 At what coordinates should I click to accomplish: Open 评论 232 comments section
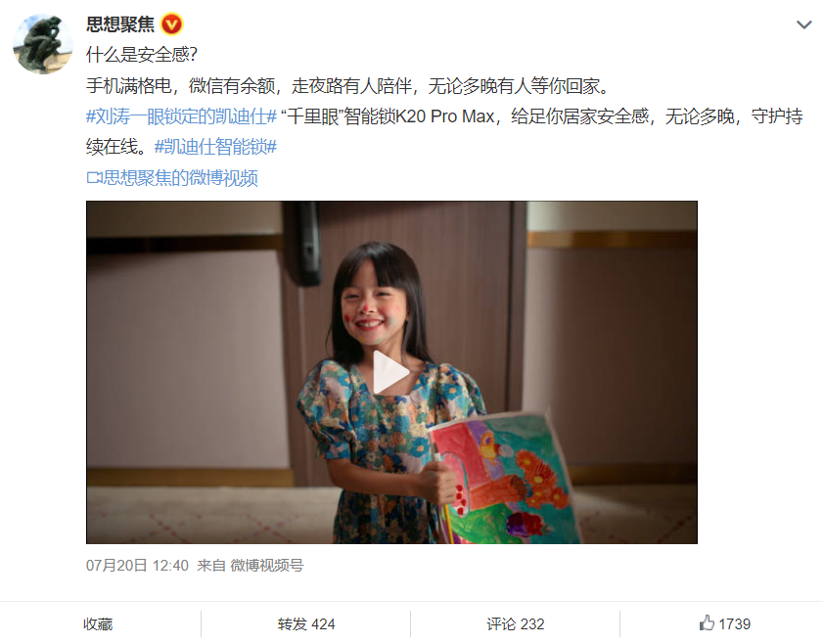[516, 624]
